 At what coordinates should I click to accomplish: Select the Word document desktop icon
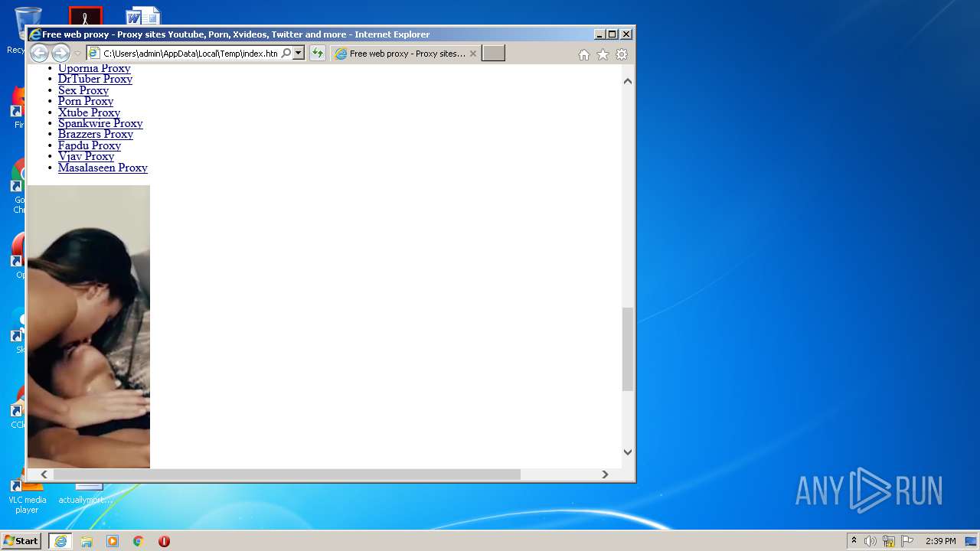click(143, 15)
